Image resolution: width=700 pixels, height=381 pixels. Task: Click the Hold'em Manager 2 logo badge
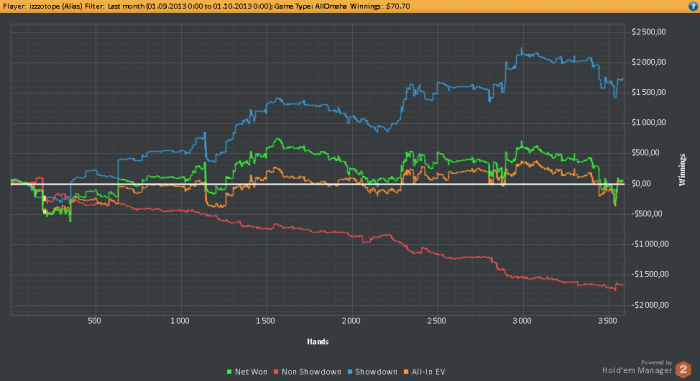(x=683, y=370)
